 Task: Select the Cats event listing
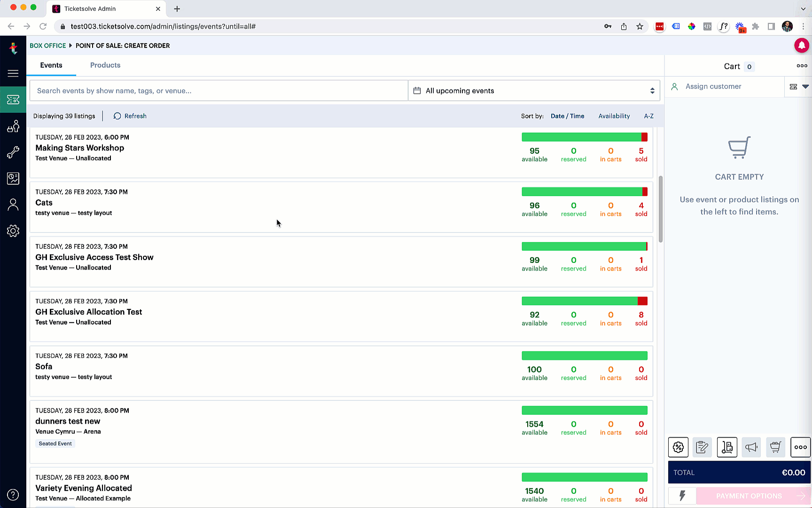point(341,207)
